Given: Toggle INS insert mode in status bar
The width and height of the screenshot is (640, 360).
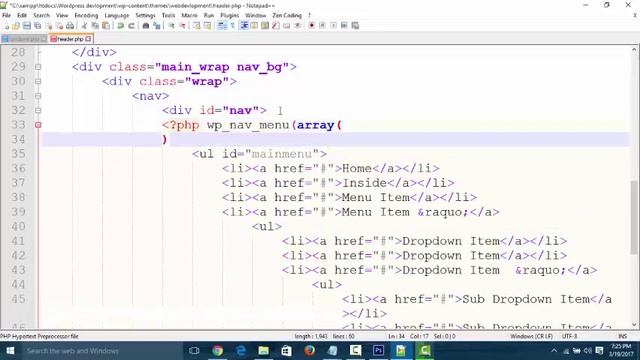Looking at the screenshot, I should [x=622, y=336].
